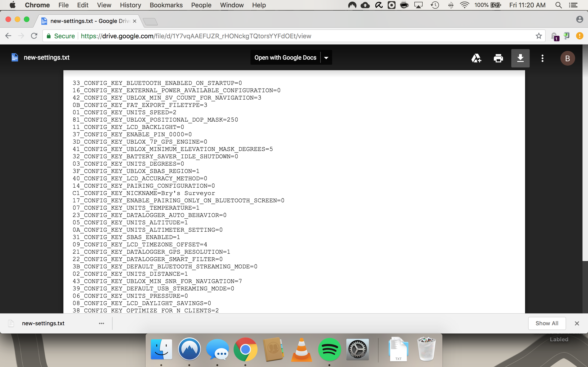Reload the page

[34, 36]
